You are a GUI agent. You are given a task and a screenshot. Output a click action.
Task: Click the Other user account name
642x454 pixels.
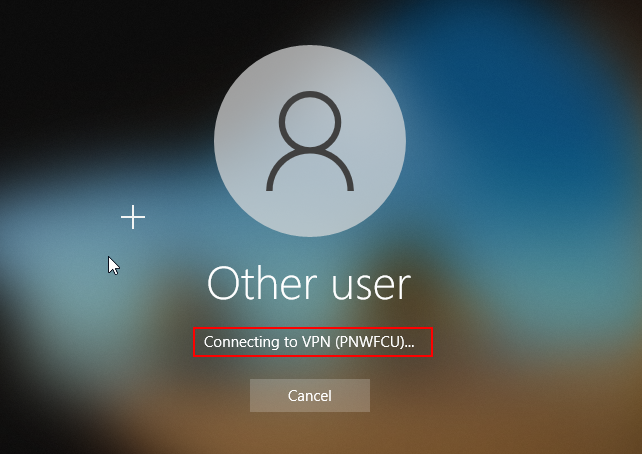pos(309,283)
